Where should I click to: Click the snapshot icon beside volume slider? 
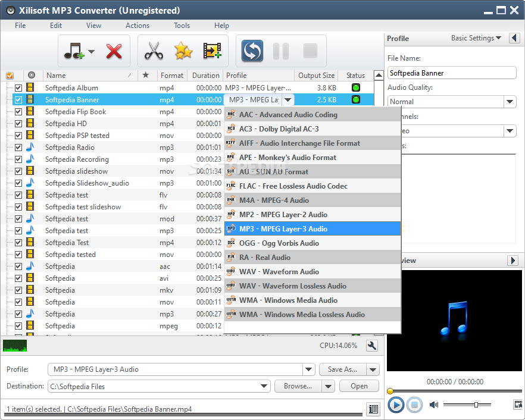(x=518, y=405)
